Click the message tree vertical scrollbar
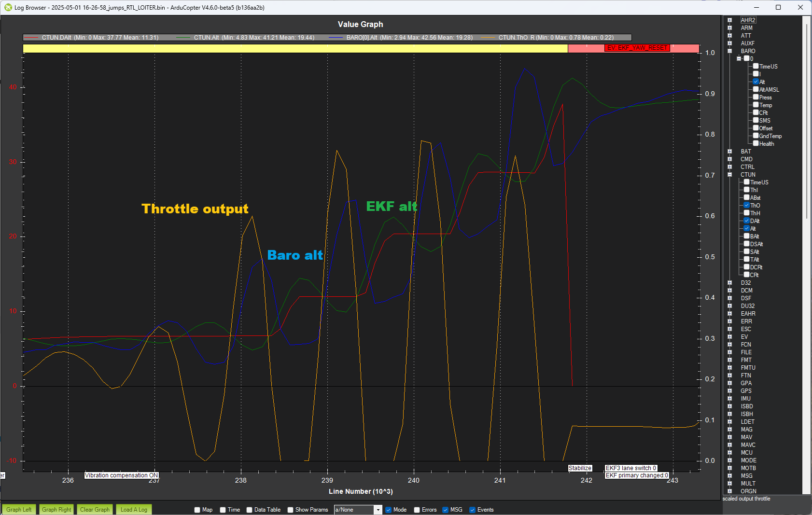 [x=806, y=256]
